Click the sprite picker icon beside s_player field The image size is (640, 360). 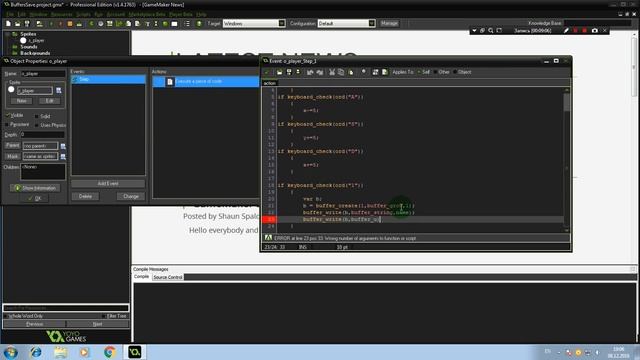point(59,90)
